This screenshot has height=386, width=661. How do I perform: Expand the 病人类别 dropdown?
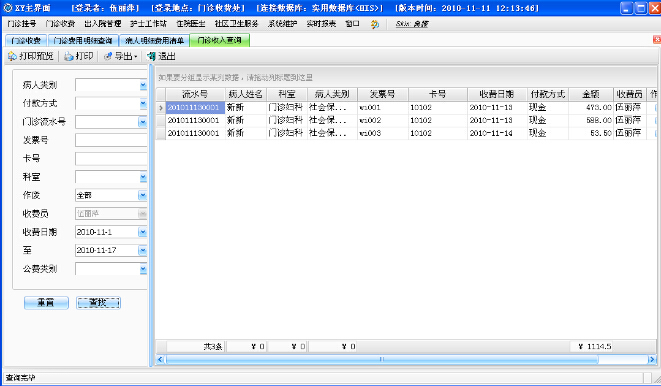tap(143, 85)
